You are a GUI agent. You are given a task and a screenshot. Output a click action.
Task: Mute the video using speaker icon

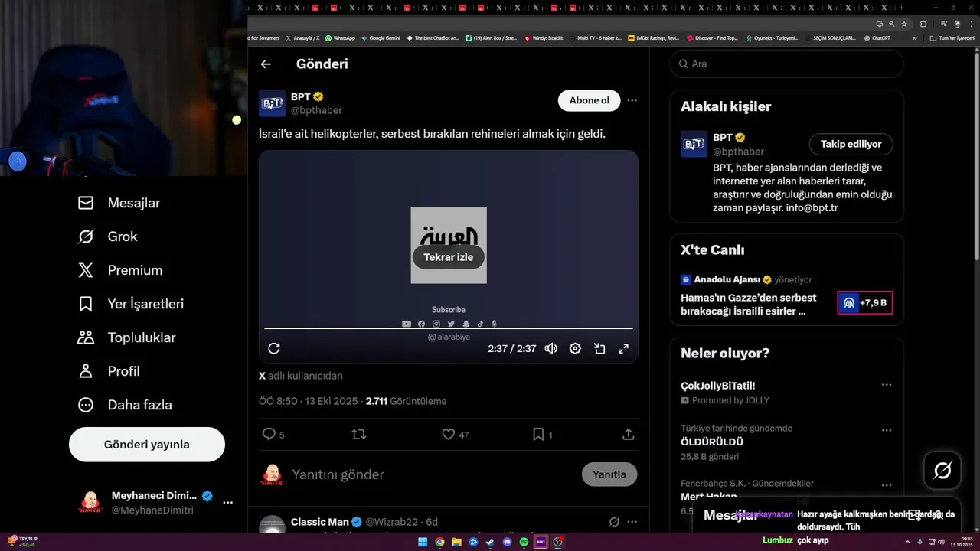coord(550,348)
